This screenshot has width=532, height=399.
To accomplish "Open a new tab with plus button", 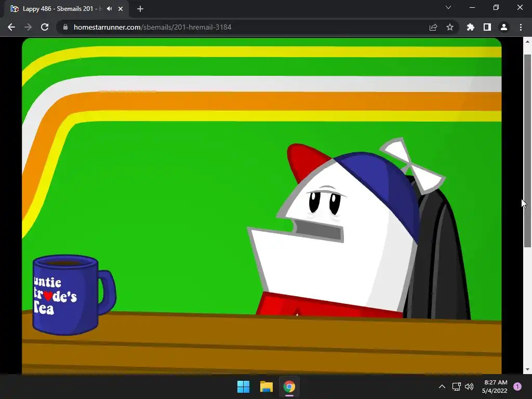I will click(140, 9).
